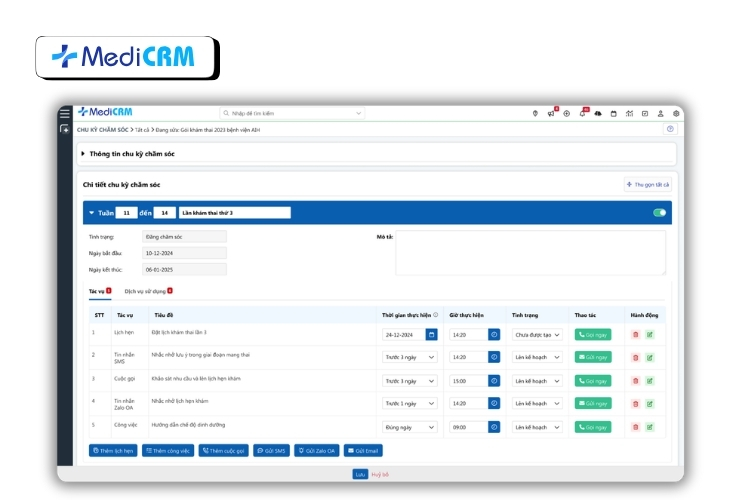750x500 pixels.
Task: Switch to the Dịch vụ sử dụng tab
Action: click(148, 291)
